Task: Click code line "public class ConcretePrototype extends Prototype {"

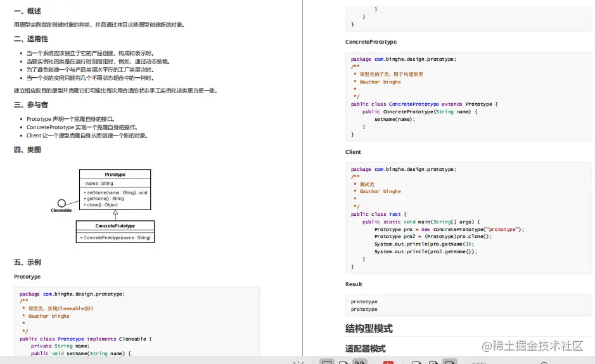Action: click(425, 104)
